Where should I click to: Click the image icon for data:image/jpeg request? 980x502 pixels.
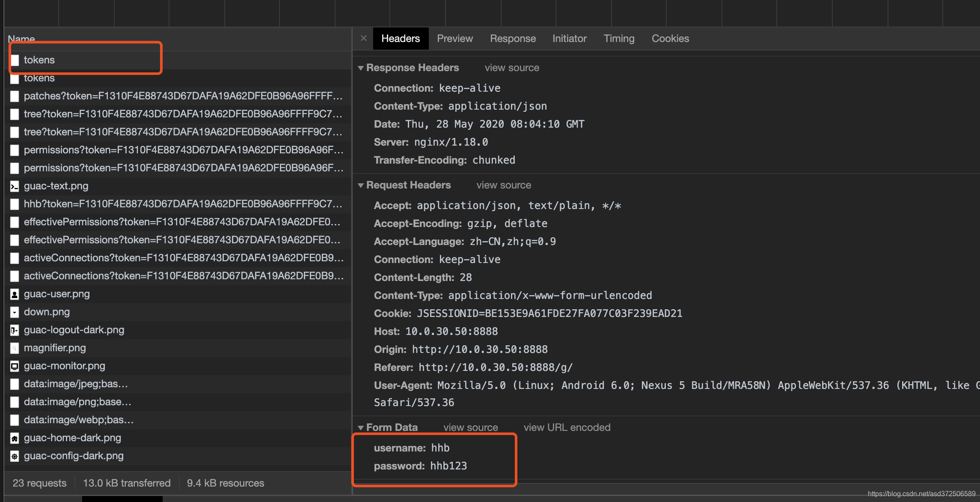coord(15,384)
